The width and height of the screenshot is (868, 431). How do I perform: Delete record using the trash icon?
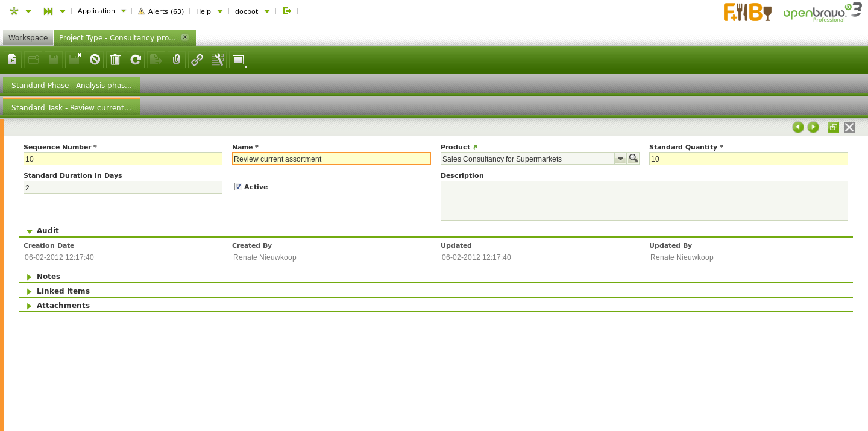click(115, 60)
